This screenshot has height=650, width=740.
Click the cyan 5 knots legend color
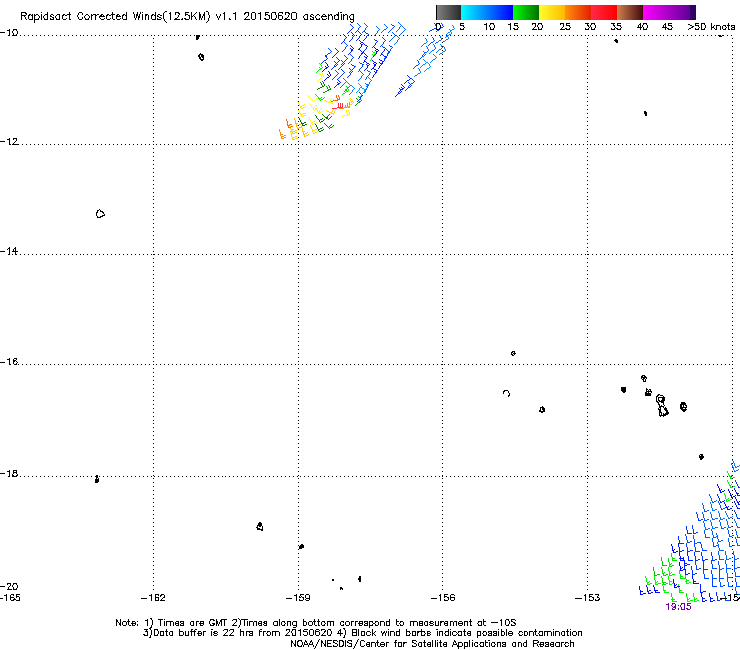click(x=467, y=12)
